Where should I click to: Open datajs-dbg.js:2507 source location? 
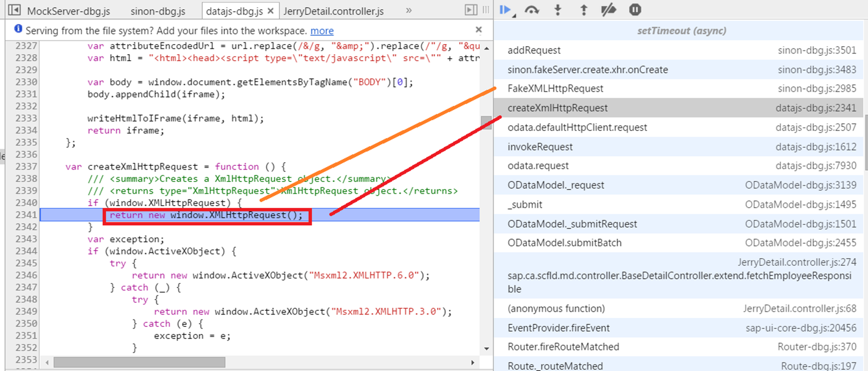[x=816, y=128]
